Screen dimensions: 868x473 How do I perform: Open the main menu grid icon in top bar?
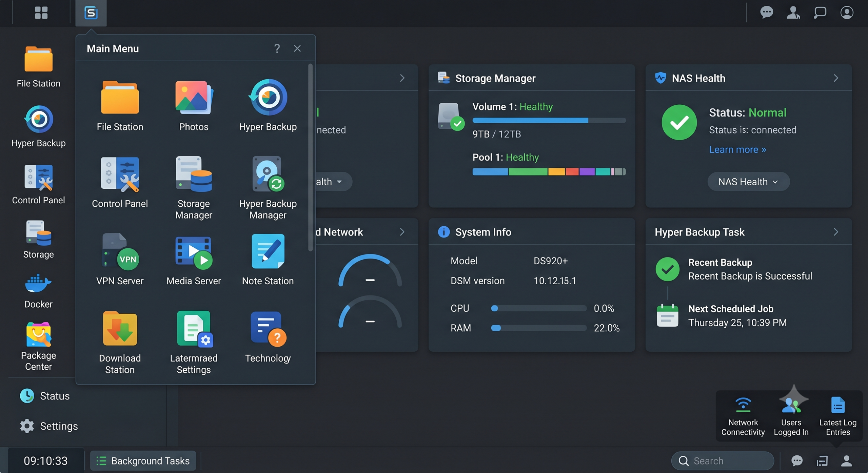41,13
